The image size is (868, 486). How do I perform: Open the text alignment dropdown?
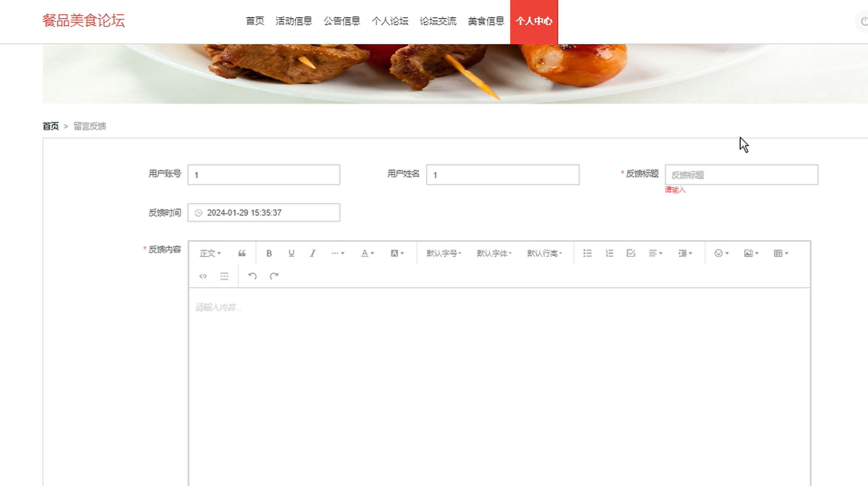[655, 253]
